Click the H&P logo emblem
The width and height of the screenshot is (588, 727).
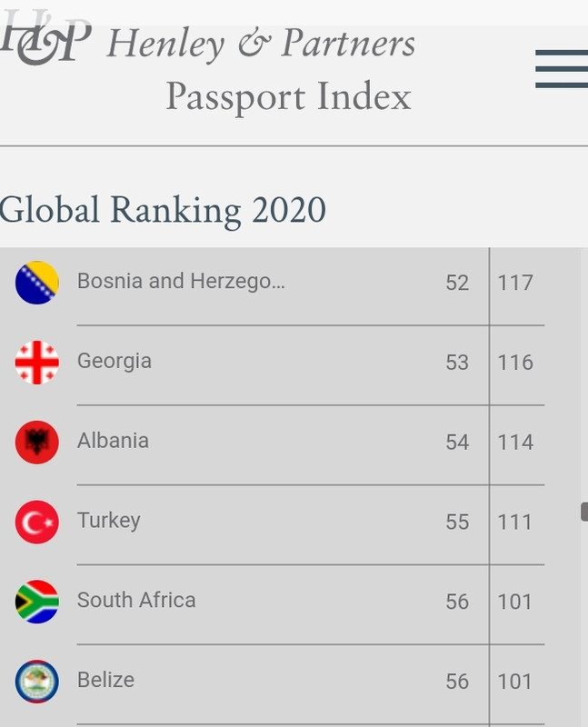(45, 37)
